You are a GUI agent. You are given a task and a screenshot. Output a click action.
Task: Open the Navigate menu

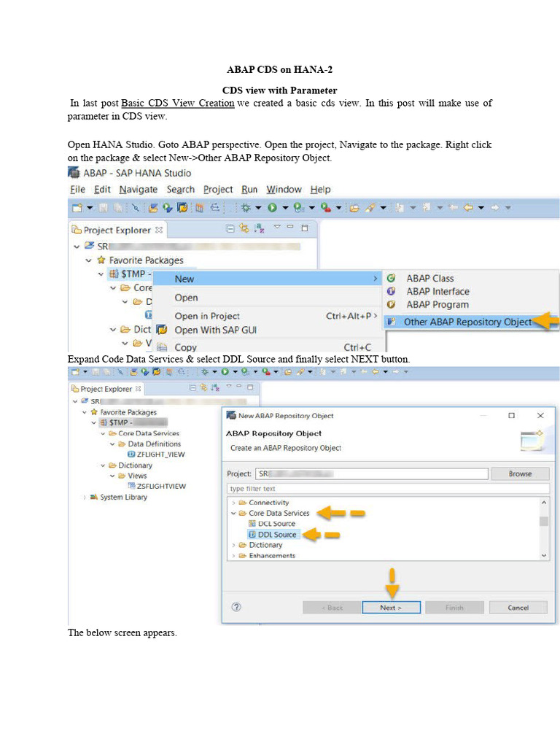click(x=138, y=190)
